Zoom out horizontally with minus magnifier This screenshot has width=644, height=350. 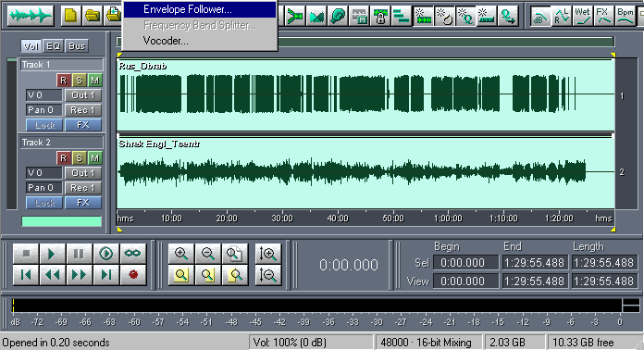[208, 254]
